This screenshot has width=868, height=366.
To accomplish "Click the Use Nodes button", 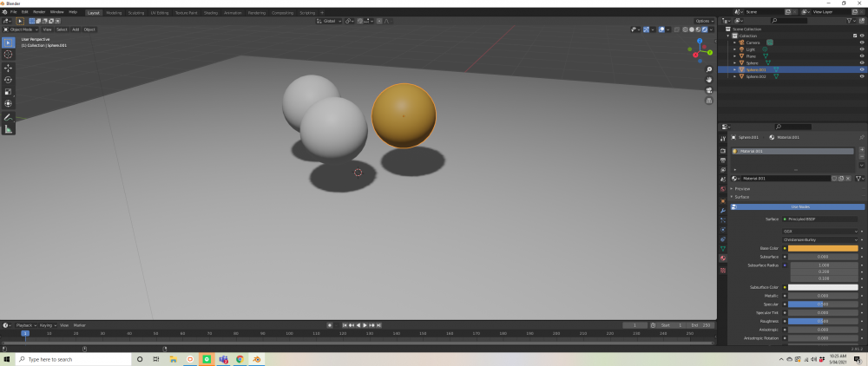I will point(799,206).
